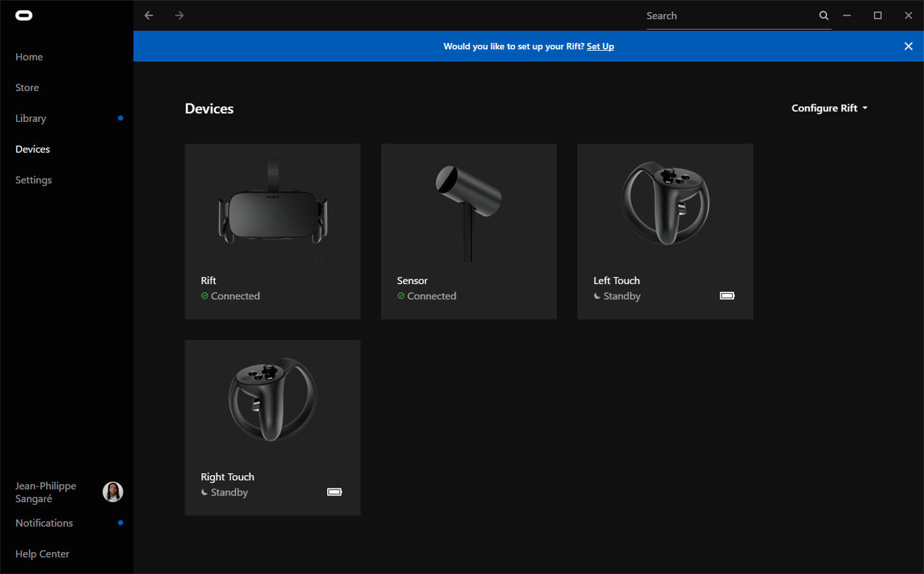Open Store in the sidebar

pos(27,88)
